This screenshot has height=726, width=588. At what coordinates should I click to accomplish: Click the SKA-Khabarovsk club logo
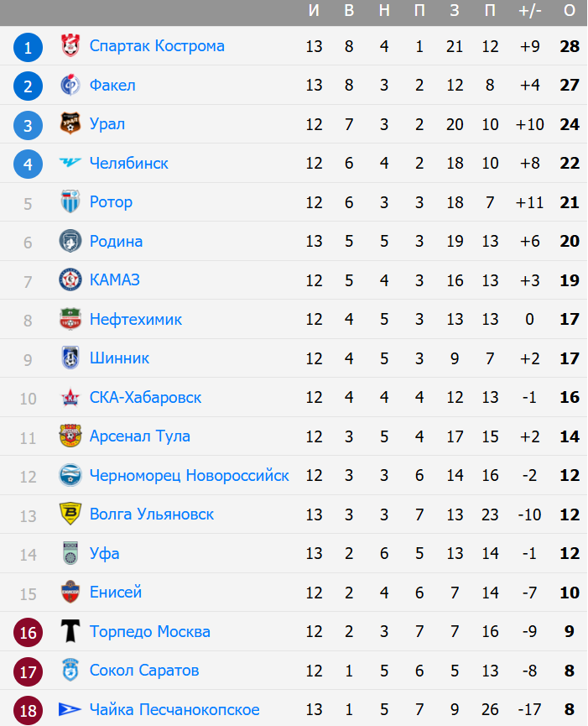pyautogui.click(x=70, y=397)
